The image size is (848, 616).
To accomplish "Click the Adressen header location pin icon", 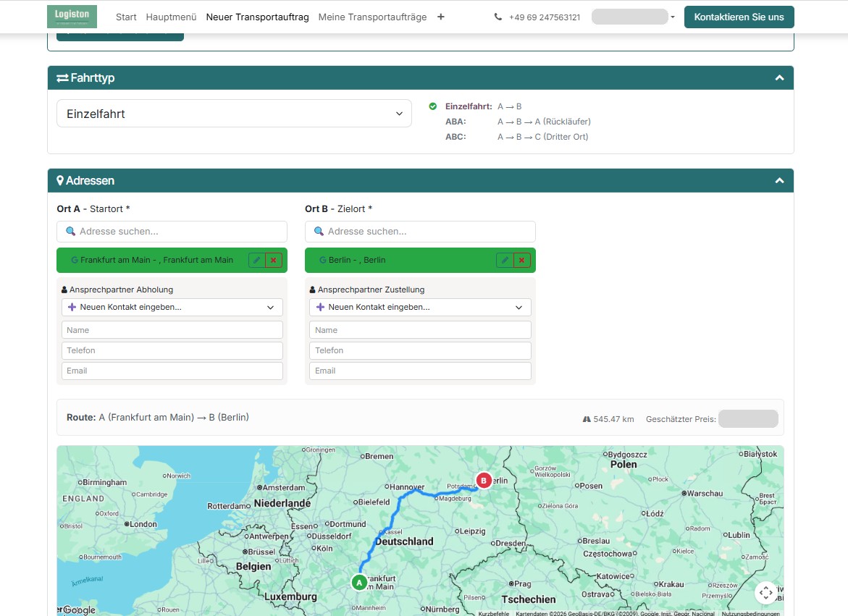I will 60,180.
